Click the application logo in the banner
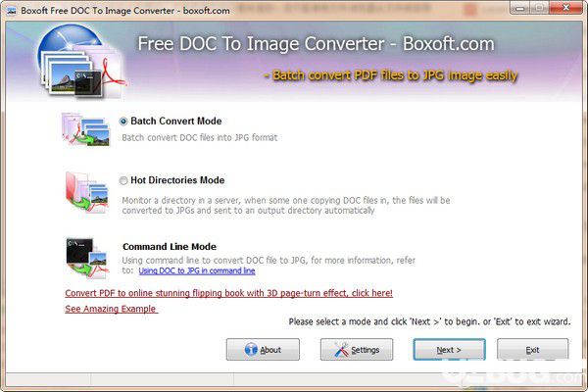The width and height of the screenshot is (588, 392). (x=80, y=61)
